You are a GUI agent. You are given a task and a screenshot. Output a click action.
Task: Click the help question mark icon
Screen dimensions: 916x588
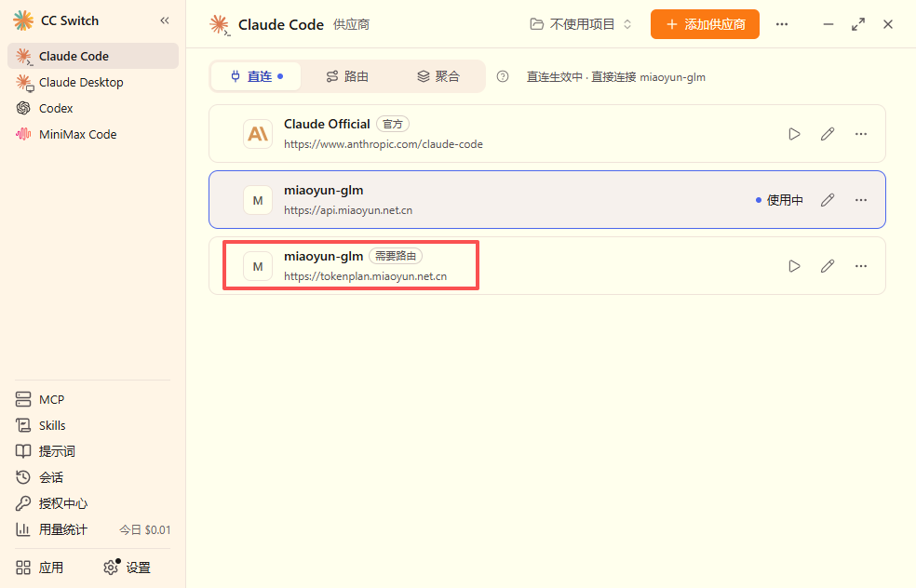click(x=503, y=76)
